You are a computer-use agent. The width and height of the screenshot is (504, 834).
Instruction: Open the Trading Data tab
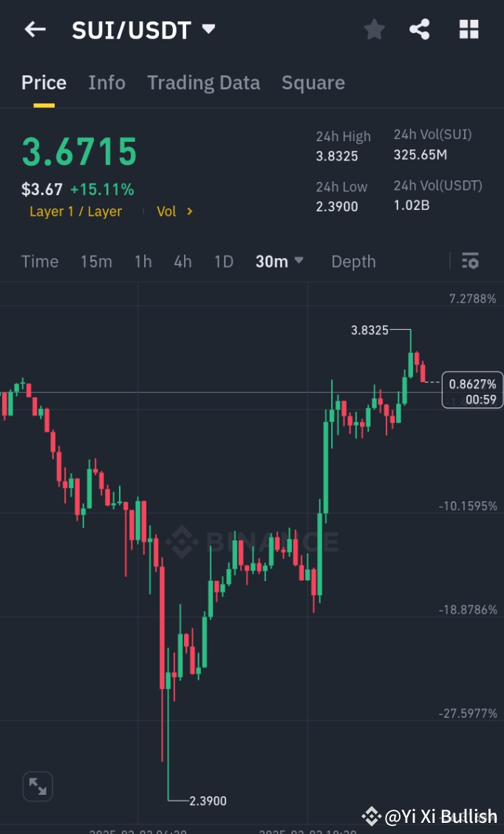203,82
